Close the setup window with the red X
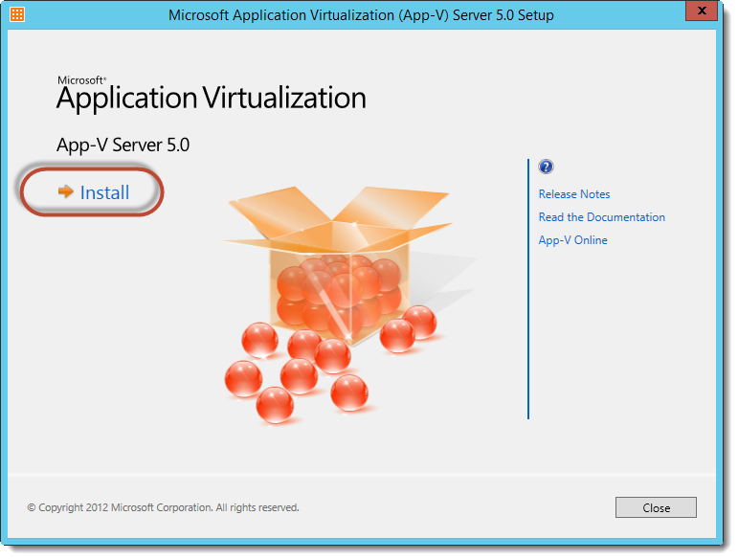This screenshot has width=738, height=560. pyautogui.click(x=702, y=11)
